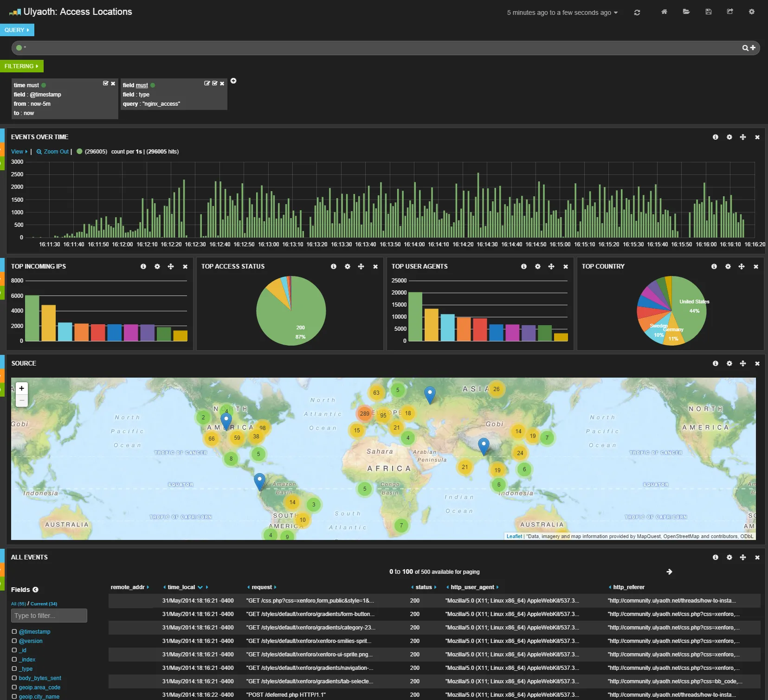The height and width of the screenshot is (700, 768).
Task: Open dashboard settings gear in top bar
Action: click(x=752, y=12)
